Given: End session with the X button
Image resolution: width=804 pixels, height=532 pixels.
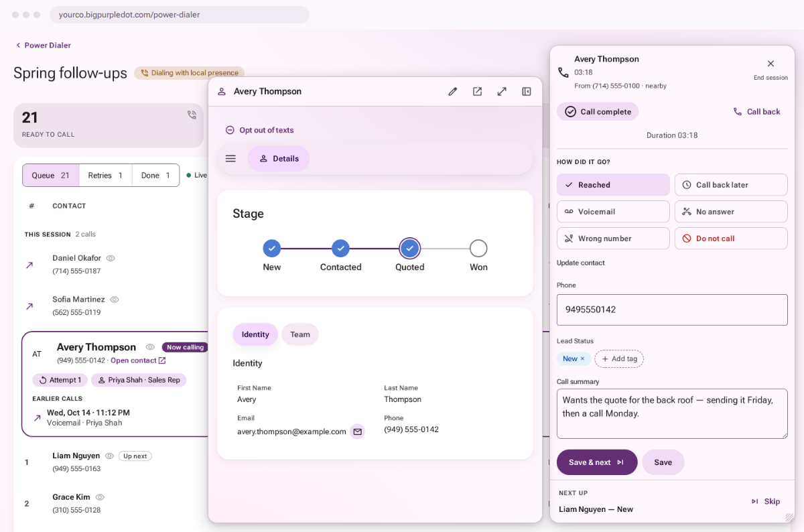Looking at the screenshot, I should 770,64.
